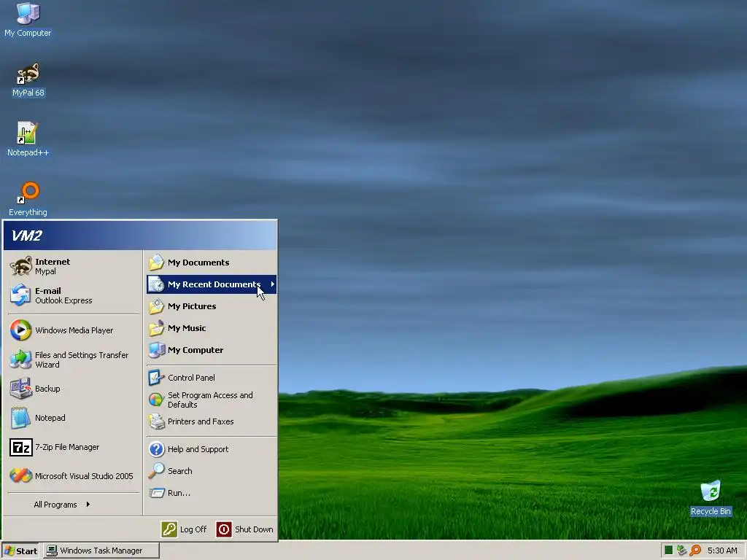The image size is (747, 560).
Task: Click the green CPU usage tray icon
Action: tap(668, 551)
